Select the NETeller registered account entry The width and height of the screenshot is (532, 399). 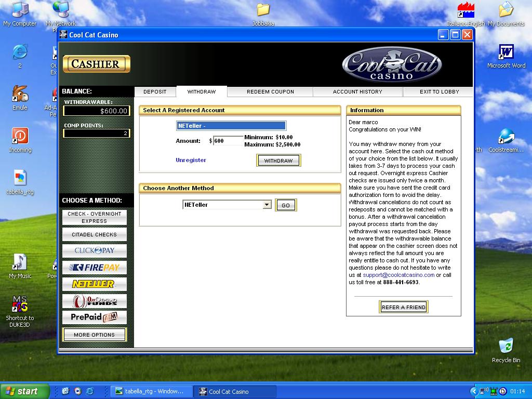click(231, 126)
